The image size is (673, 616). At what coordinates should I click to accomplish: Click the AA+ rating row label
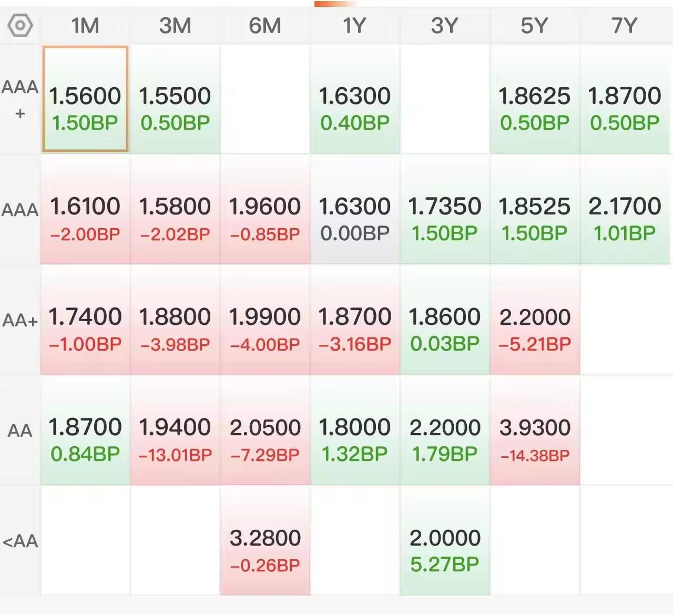[x=20, y=320]
